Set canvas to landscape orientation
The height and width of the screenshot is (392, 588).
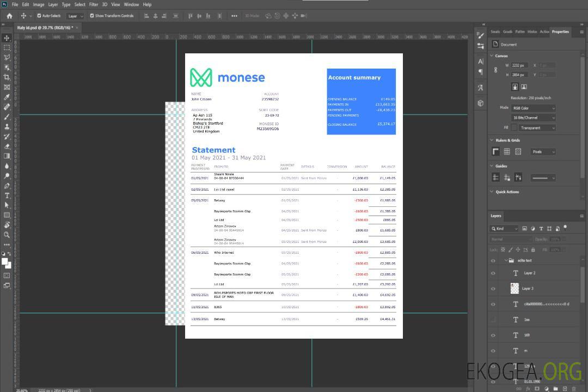pyautogui.click(x=524, y=87)
